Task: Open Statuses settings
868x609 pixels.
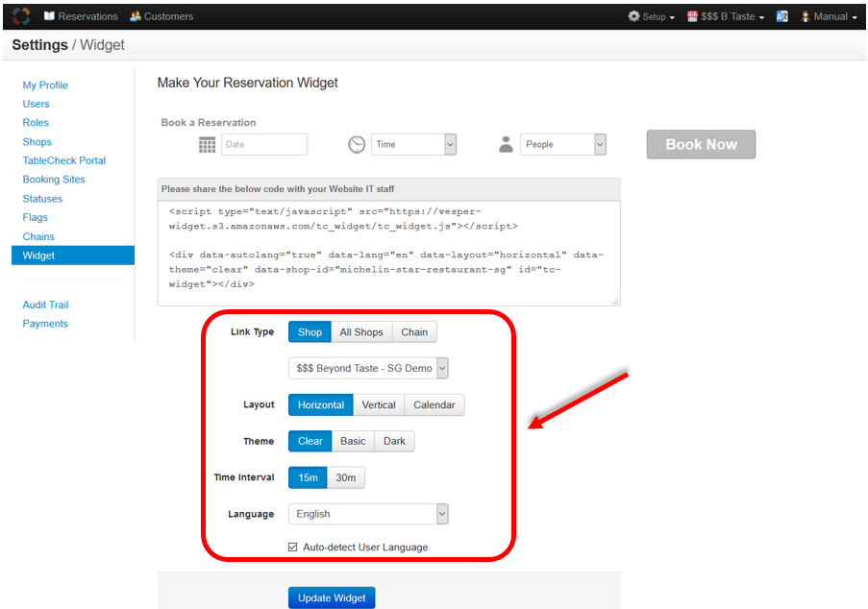Action: point(42,199)
